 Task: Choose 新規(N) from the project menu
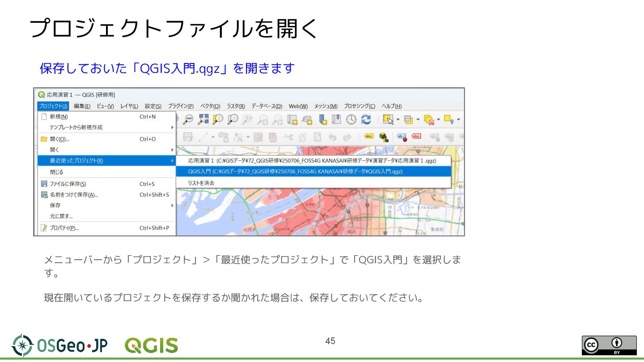tap(106, 117)
